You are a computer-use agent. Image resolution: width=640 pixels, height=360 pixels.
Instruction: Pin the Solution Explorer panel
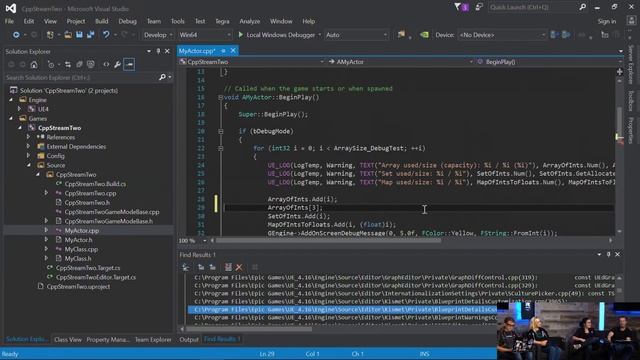(158, 51)
